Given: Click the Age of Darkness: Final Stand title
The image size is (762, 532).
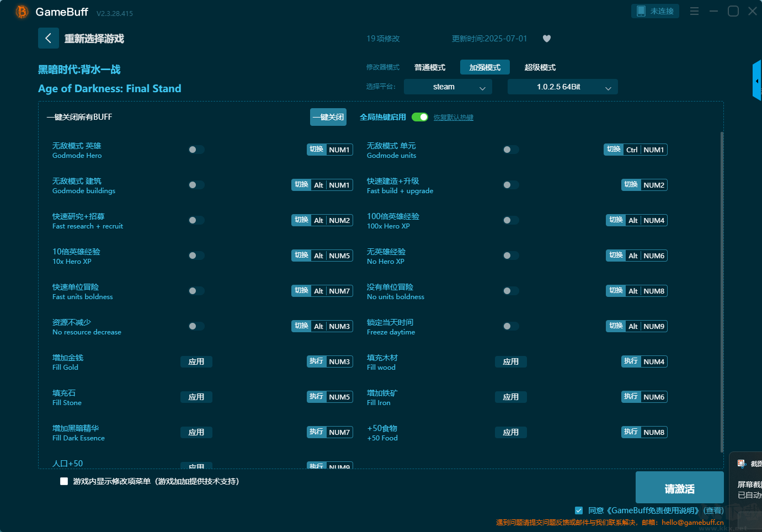Looking at the screenshot, I should point(110,88).
